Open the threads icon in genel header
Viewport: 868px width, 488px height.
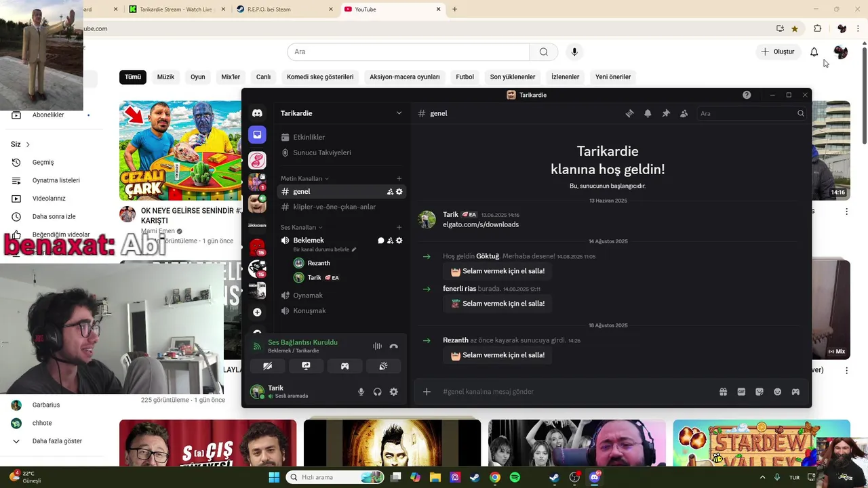(629, 113)
